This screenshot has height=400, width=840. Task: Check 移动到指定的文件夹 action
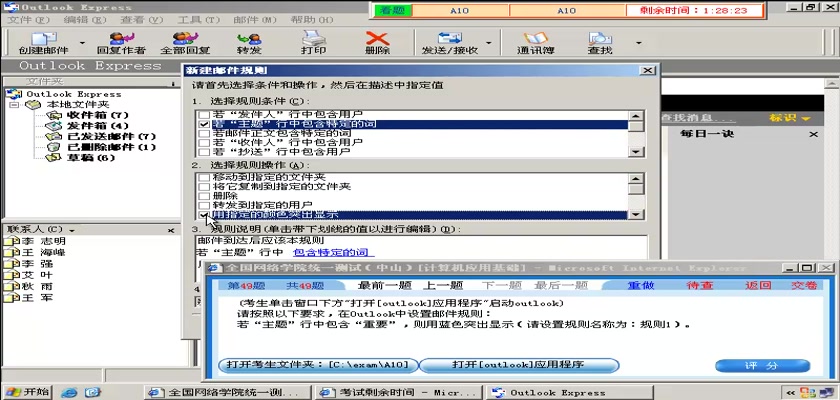pyautogui.click(x=204, y=177)
